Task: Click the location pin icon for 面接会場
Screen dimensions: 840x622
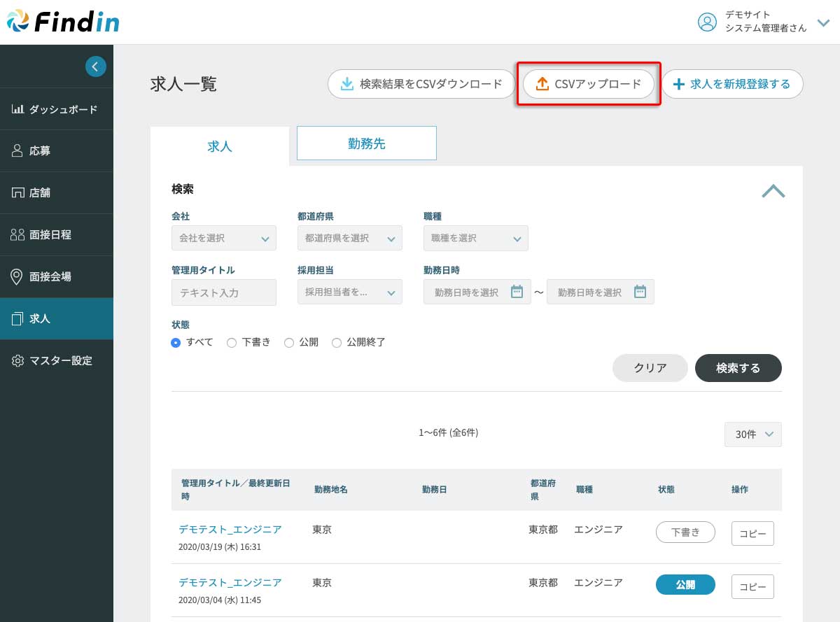Action: pos(18,277)
